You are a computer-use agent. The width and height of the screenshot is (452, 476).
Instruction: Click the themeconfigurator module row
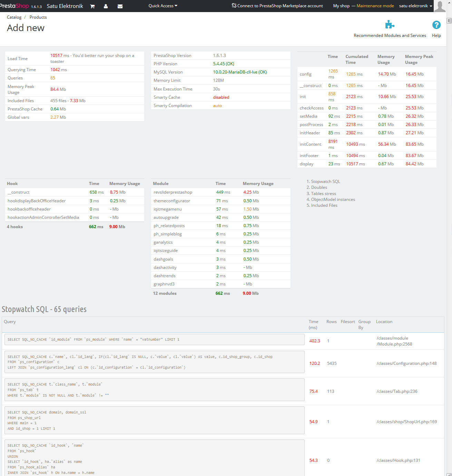tap(221, 201)
